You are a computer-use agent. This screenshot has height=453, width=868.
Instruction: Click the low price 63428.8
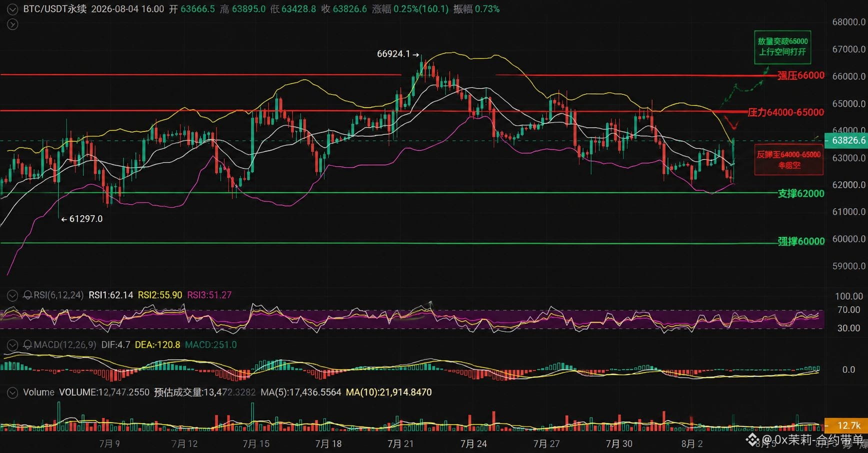298,9
